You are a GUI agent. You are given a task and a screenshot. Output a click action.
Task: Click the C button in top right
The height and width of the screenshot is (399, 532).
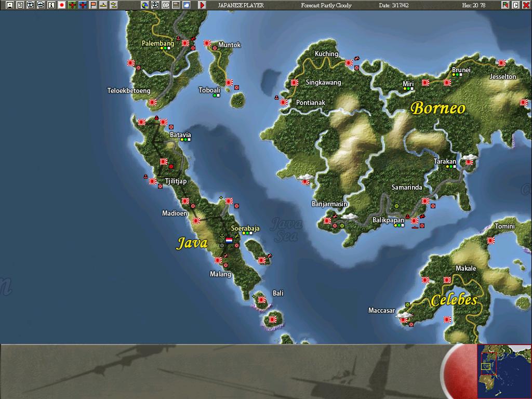(516, 5)
